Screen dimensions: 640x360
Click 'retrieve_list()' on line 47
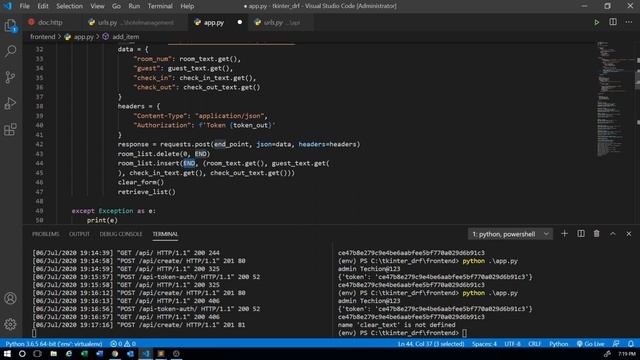click(147, 192)
